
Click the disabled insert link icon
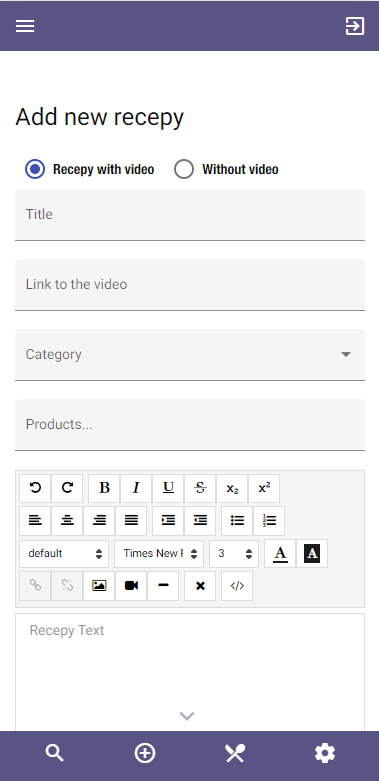(35, 586)
